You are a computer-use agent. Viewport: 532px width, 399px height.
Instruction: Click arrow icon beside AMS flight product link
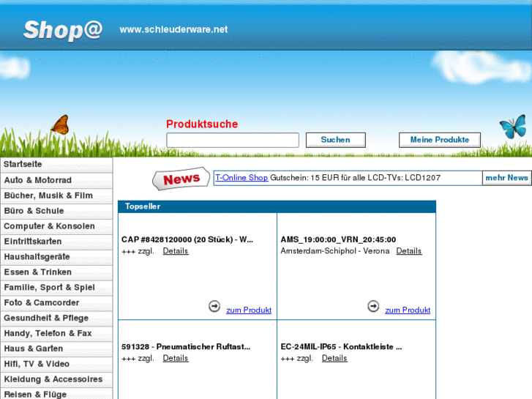pyautogui.click(x=373, y=306)
